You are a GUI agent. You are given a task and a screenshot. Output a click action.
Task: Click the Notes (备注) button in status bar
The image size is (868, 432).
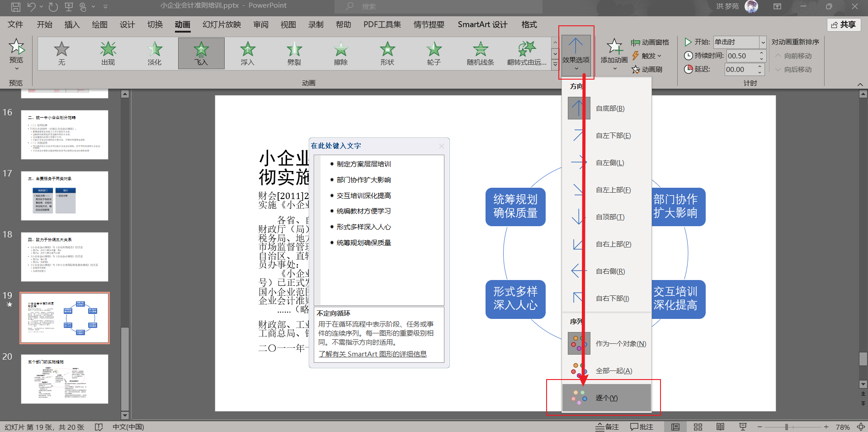pyautogui.click(x=607, y=427)
